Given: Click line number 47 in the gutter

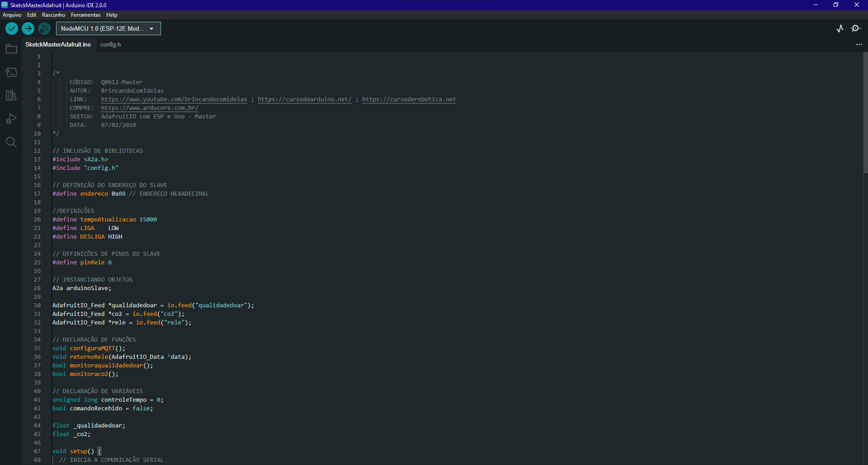Looking at the screenshot, I should [37, 451].
